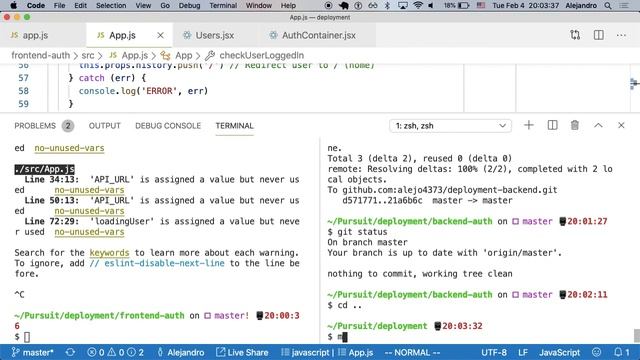Image resolution: width=640 pixels, height=360 pixels.
Task: Split the terminal pane
Action: pos(552,125)
